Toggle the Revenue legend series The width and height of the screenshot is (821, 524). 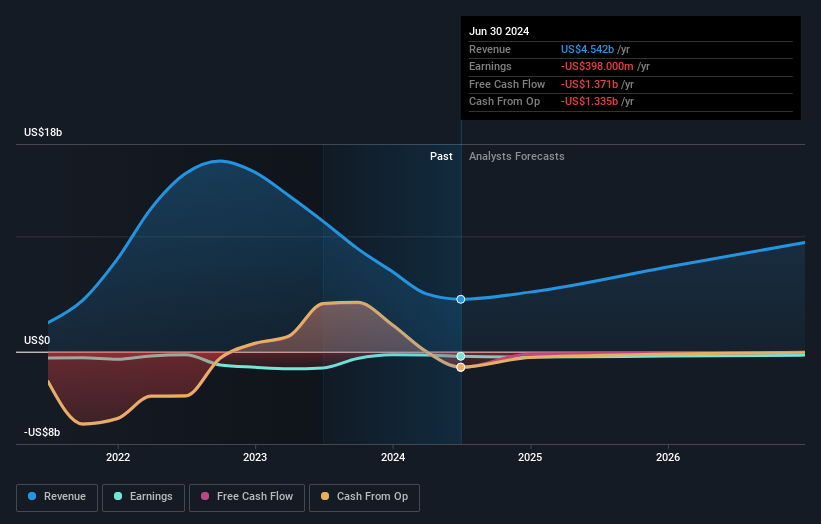tap(57, 497)
